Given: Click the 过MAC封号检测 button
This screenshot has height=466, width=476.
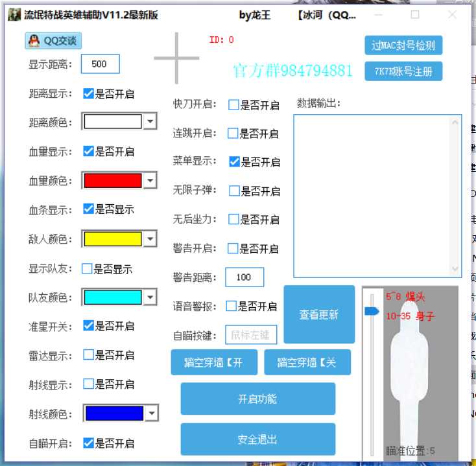Looking at the screenshot, I should point(403,45).
